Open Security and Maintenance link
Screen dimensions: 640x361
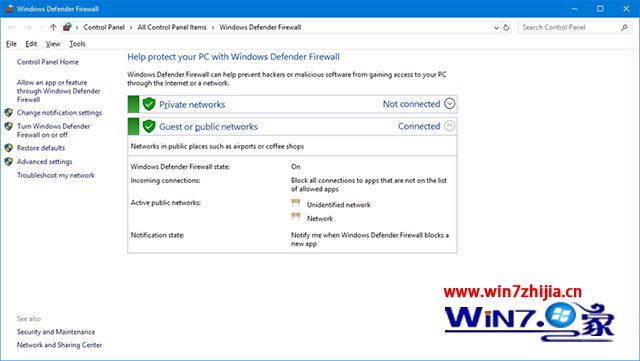[56, 332]
